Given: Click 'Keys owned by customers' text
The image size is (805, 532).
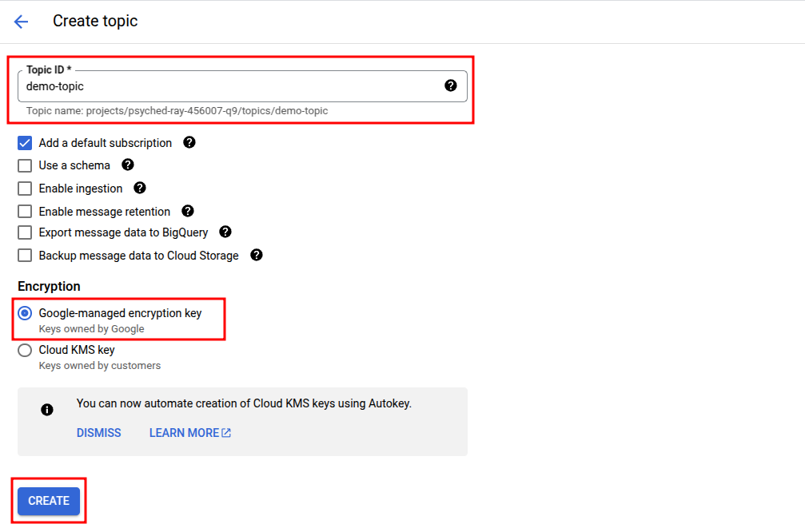Looking at the screenshot, I should 100,366.
